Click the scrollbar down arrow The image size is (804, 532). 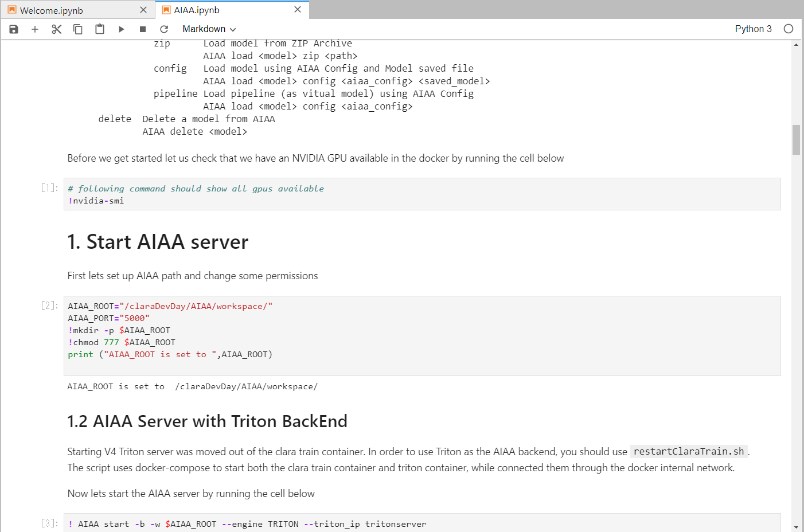pos(796,527)
